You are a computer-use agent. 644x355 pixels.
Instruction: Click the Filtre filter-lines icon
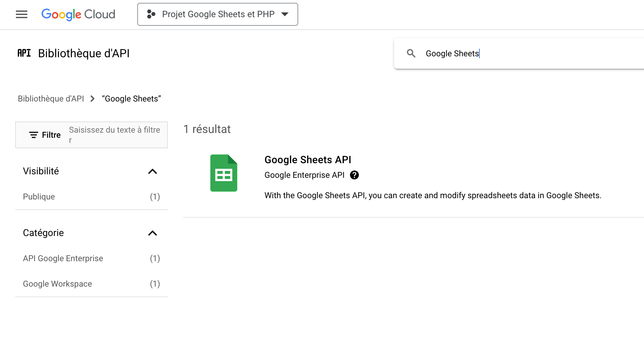coord(33,135)
